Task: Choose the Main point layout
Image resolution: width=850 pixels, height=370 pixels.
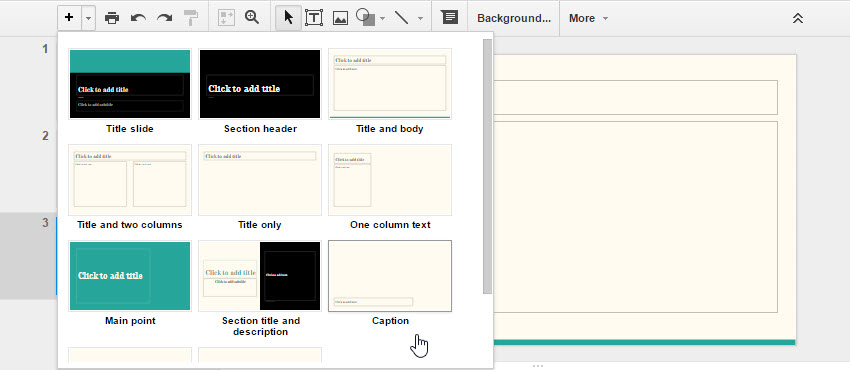Action: tap(130, 276)
